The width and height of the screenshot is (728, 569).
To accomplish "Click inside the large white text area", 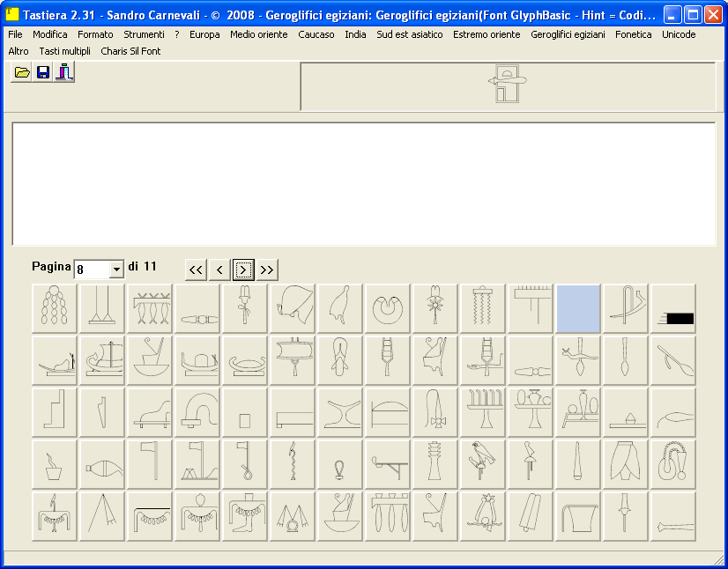I will pyautogui.click(x=364, y=184).
